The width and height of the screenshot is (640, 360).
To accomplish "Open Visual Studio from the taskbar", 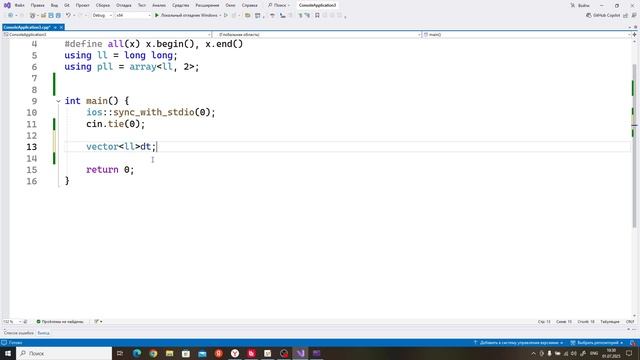I will pos(300,353).
